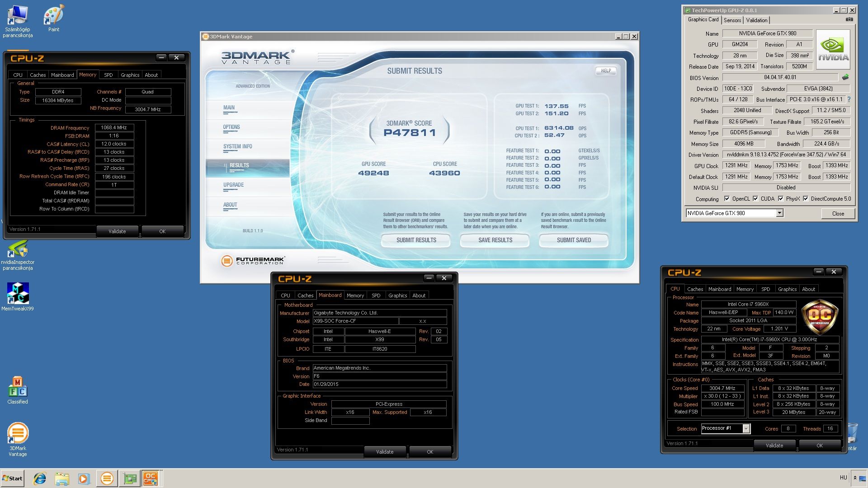Toggle the PhysX checkbox
Screen dimensions: 868x488
[781, 198]
